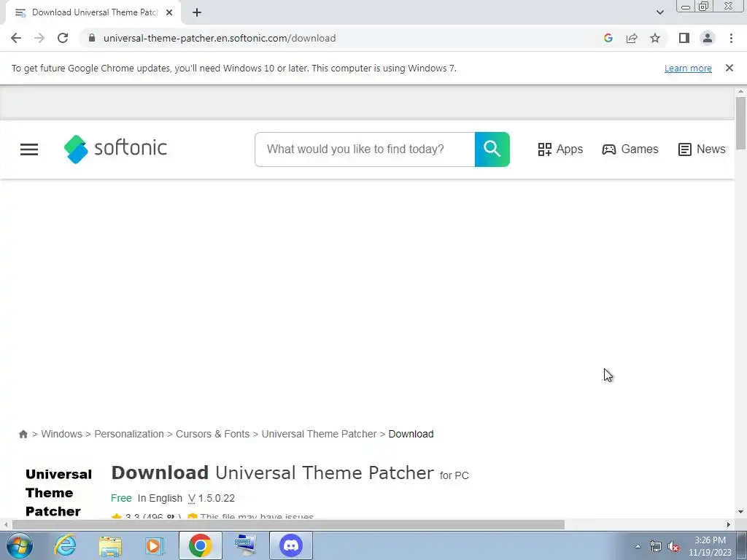
Task: Open Windows Media Player from the taskbar
Action: point(154,545)
